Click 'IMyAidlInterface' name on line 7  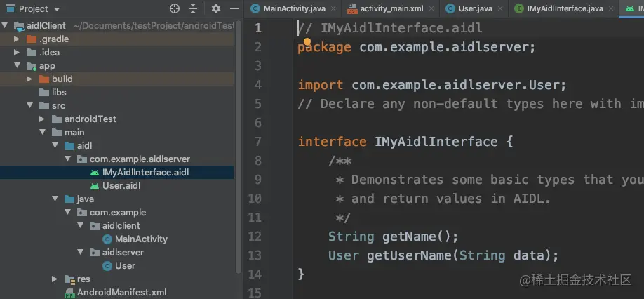click(x=436, y=142)
